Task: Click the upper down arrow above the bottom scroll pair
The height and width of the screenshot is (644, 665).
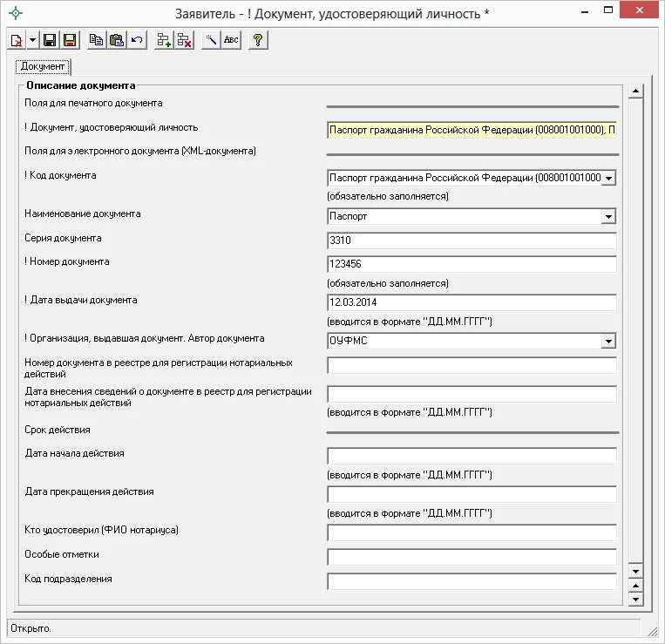Action: [635, 572]
